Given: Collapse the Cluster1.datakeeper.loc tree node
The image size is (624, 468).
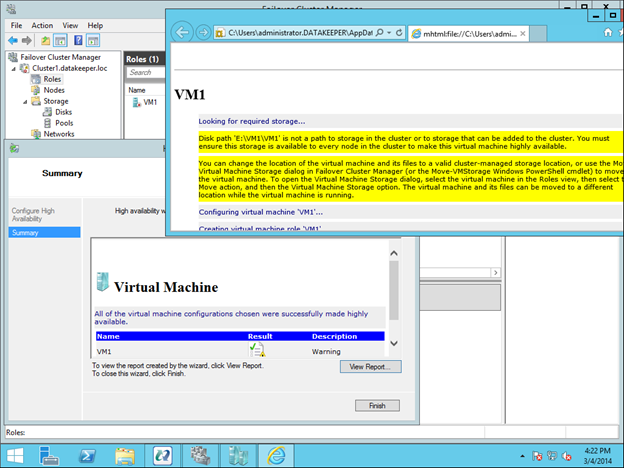Looking at the screenshot, I should coord(13,68).
